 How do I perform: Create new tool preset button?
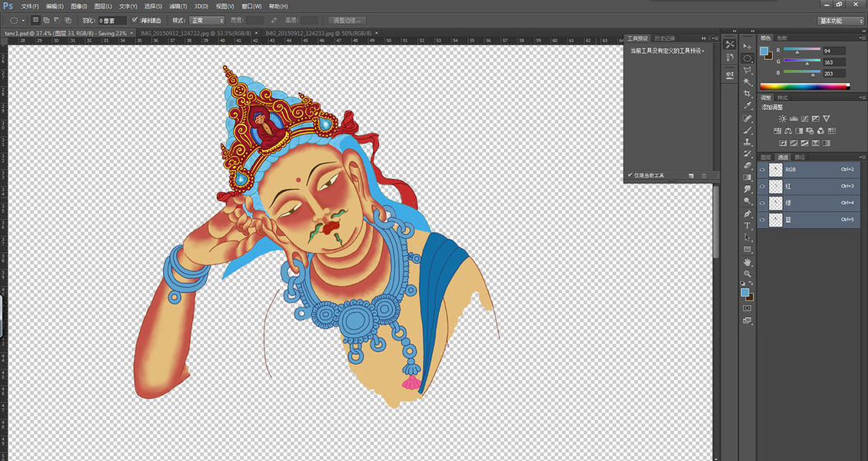(x=691, y=175)
